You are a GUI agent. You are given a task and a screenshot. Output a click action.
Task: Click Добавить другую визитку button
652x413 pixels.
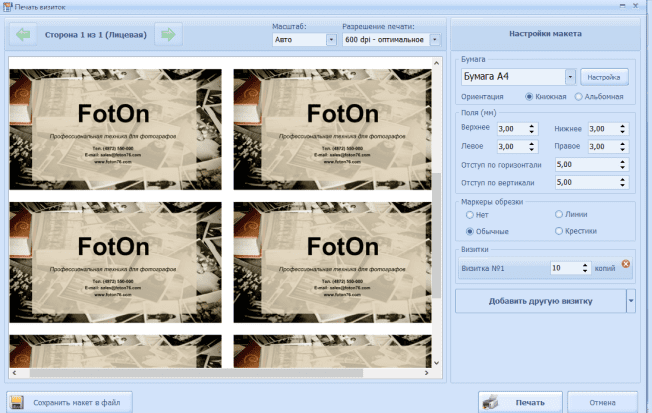[x=541, y=301]
